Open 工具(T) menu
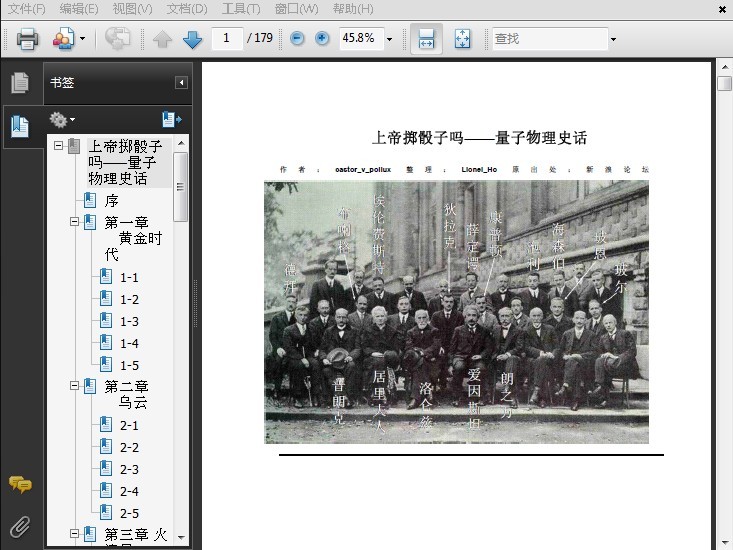The image size is (733, 550). (x=241, y=8)
